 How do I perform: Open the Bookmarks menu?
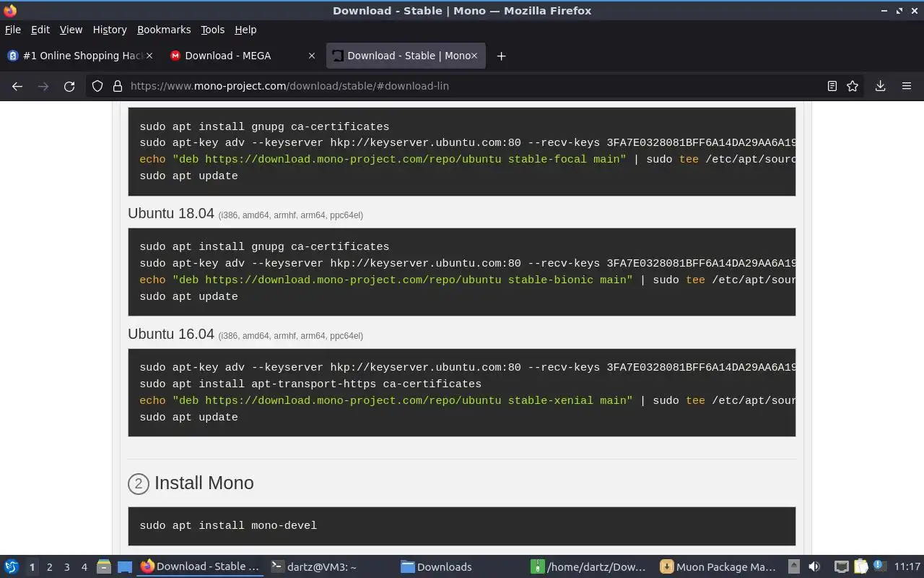pyautogui.click(x=164, y=30)
